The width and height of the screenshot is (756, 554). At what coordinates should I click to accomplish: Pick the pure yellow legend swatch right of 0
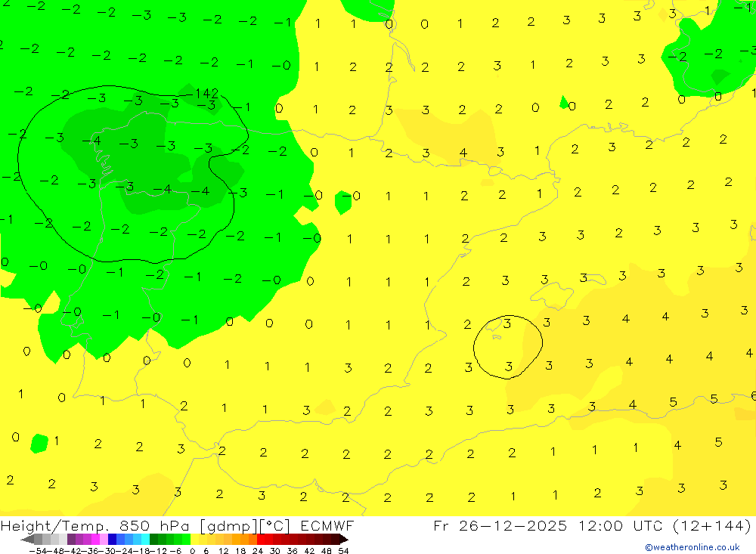click(x=195, y=540)
